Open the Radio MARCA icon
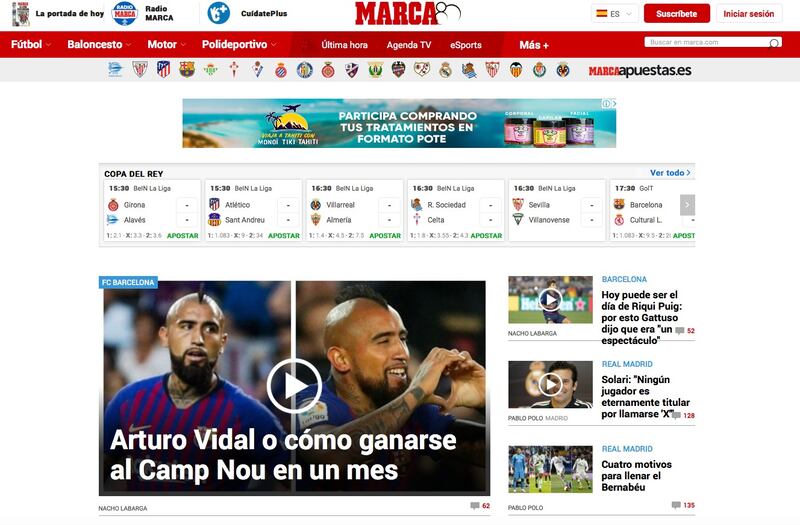 tap(124, 14)
